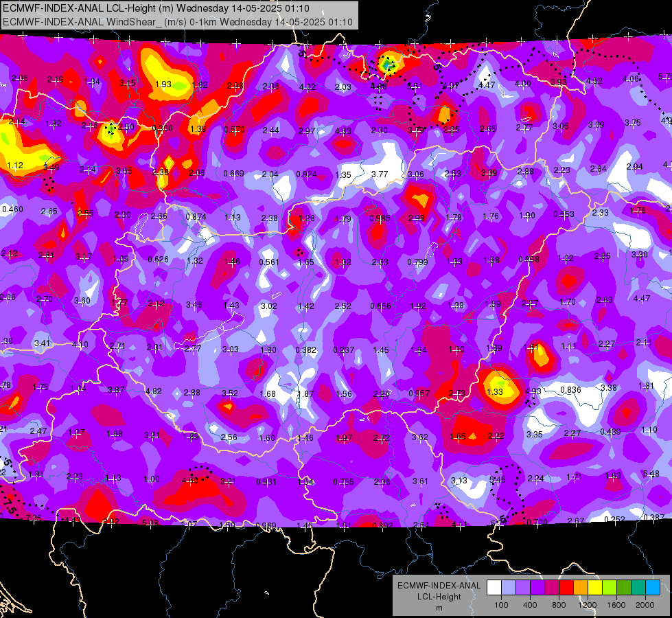Click the wind shear value 7.25

point(34,518)
